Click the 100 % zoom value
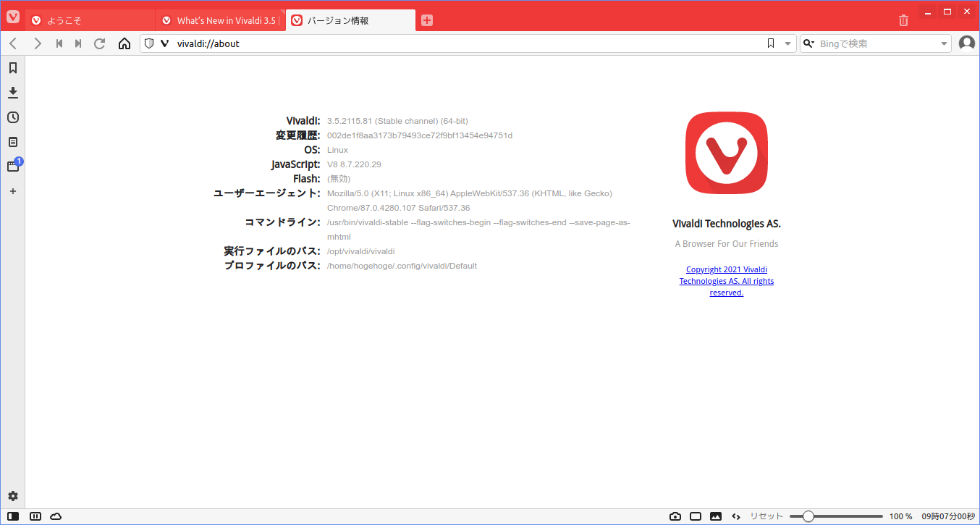 point(900,516)
